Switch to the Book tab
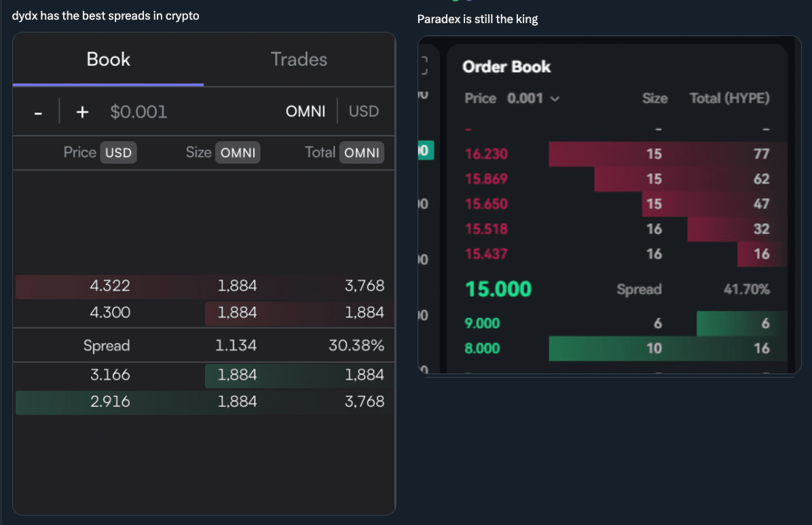 (108, 59)
